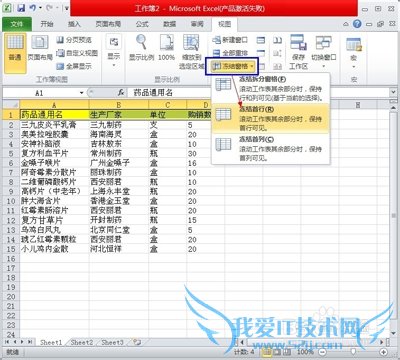The image size is (400, 360).
Task: Click the Split window icon beside 新建窗口
Action: pyautogui.click(x=261, y=40)
